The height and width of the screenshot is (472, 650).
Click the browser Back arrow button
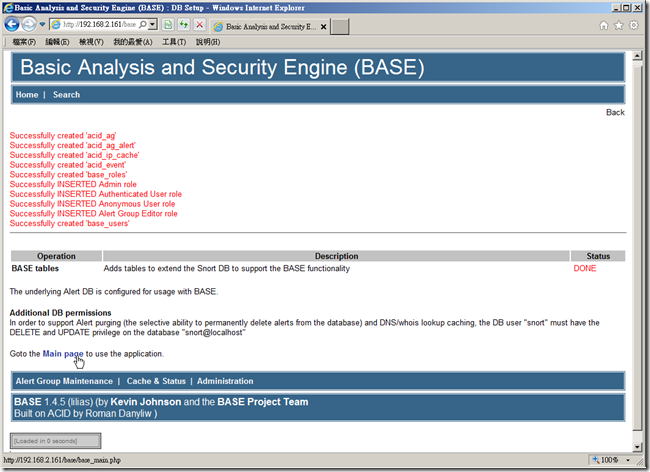12,24
